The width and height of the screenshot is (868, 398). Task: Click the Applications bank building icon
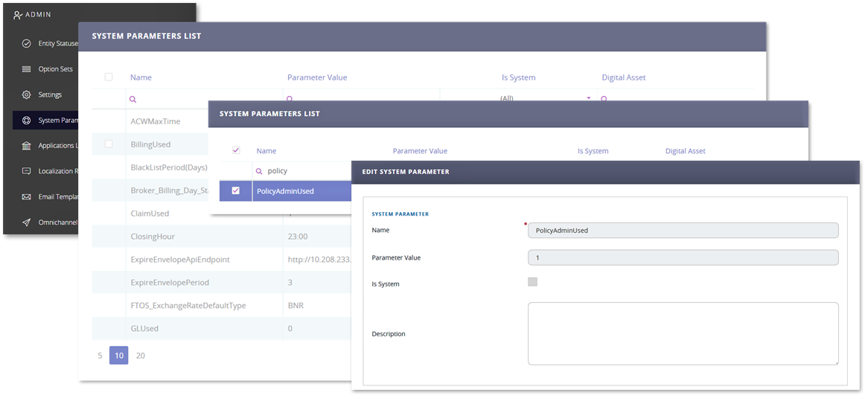26,146
